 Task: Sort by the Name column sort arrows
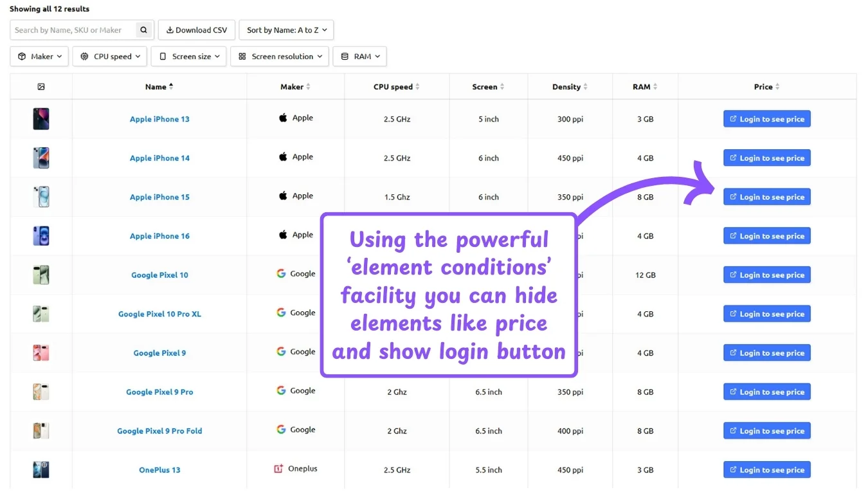click(171, 87)
